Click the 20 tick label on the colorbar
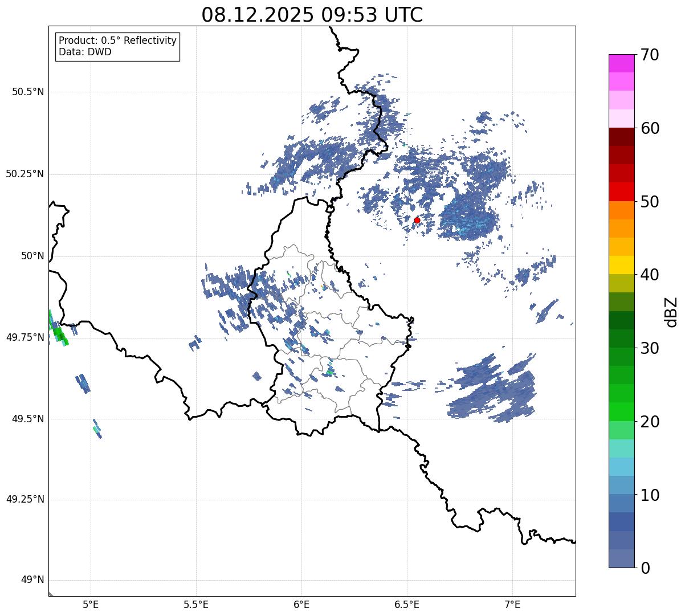 point(650,422)
